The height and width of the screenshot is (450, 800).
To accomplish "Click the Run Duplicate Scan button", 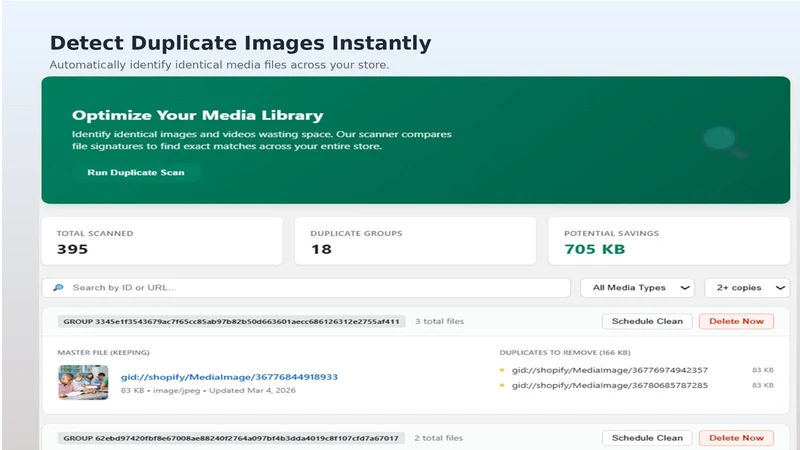I will [x=136, y=172].
